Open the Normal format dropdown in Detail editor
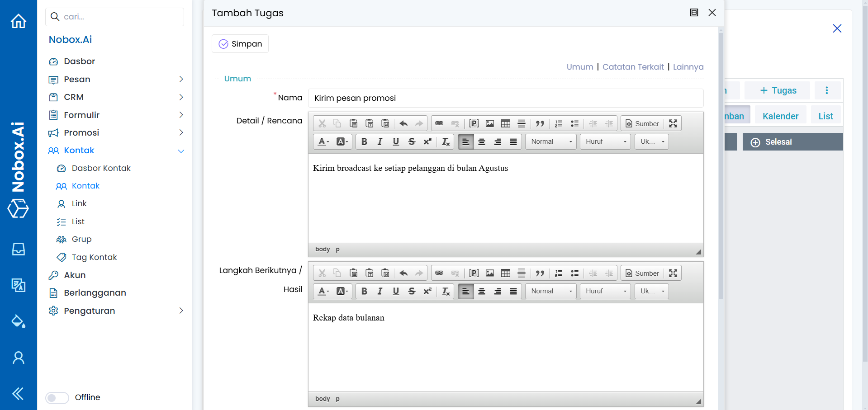 (x=550, y=141)
